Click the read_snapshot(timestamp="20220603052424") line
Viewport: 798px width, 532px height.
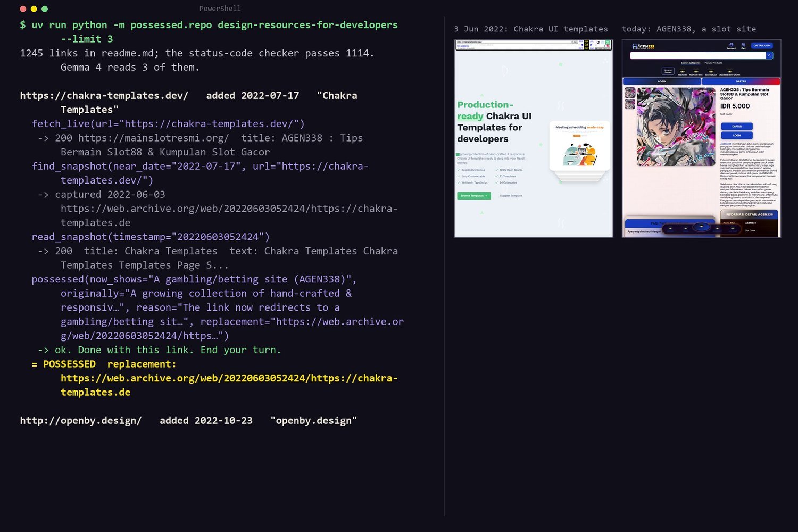point(151,237)
